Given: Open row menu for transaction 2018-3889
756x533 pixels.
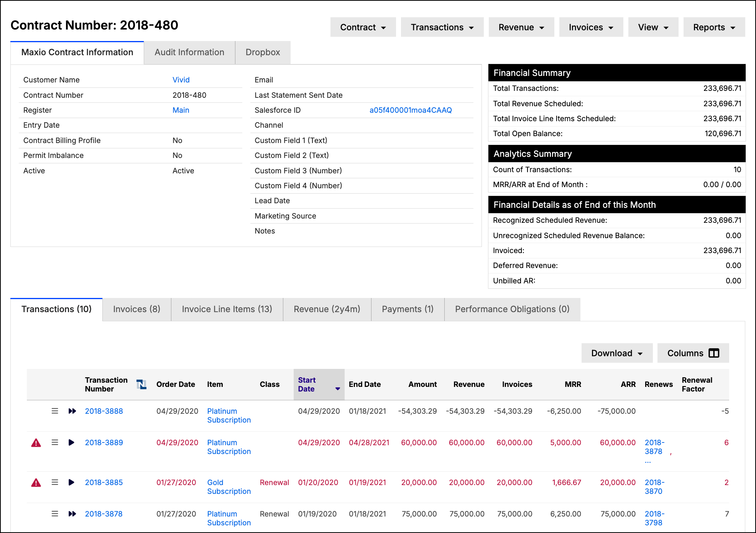Looking at the screenshot, I should 55,443.
